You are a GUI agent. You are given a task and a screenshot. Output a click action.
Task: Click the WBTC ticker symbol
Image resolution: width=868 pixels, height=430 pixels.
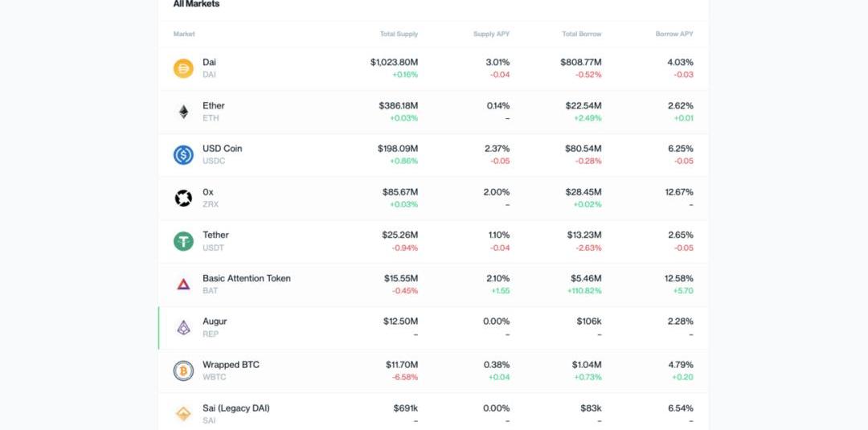coord(215,378)
